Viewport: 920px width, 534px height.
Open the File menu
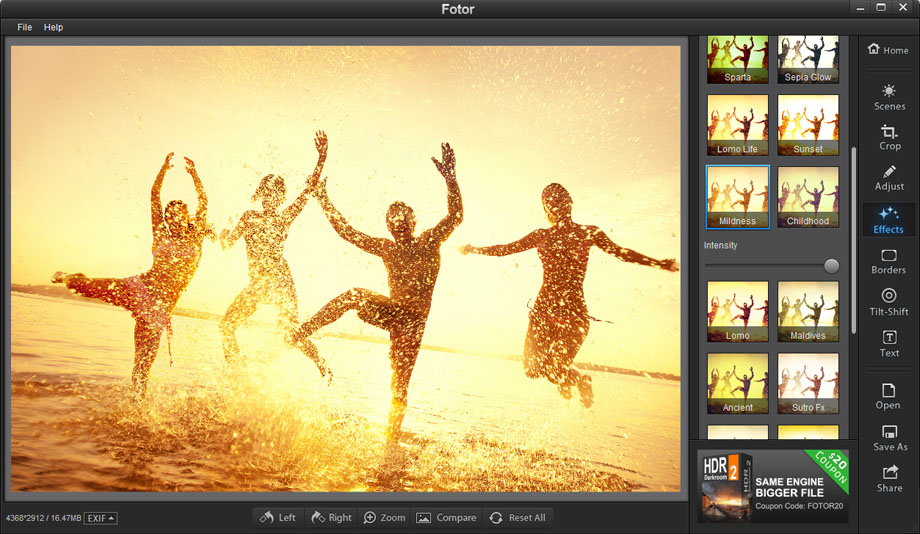pyautogui.click(x=25, y=27)
